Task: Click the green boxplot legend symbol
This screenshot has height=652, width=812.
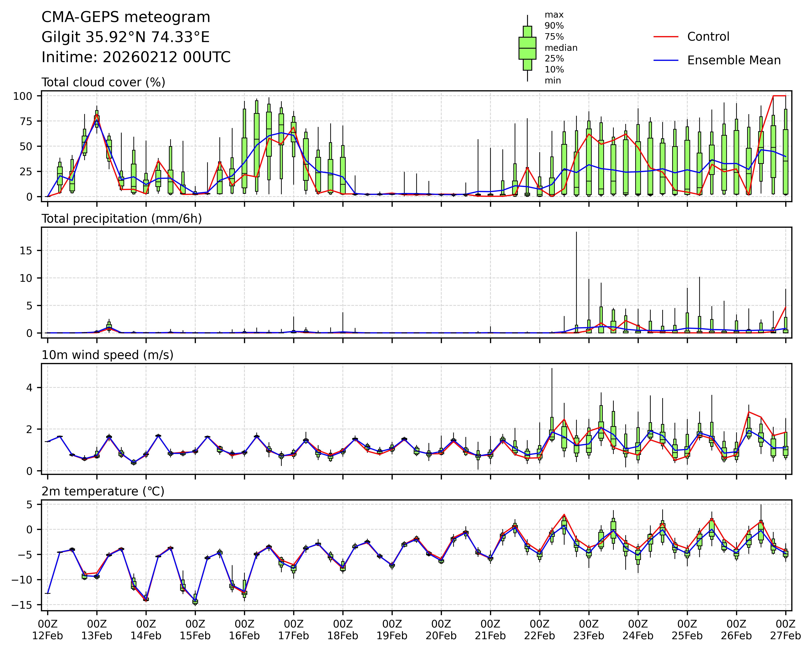Action: click(527, 48)
